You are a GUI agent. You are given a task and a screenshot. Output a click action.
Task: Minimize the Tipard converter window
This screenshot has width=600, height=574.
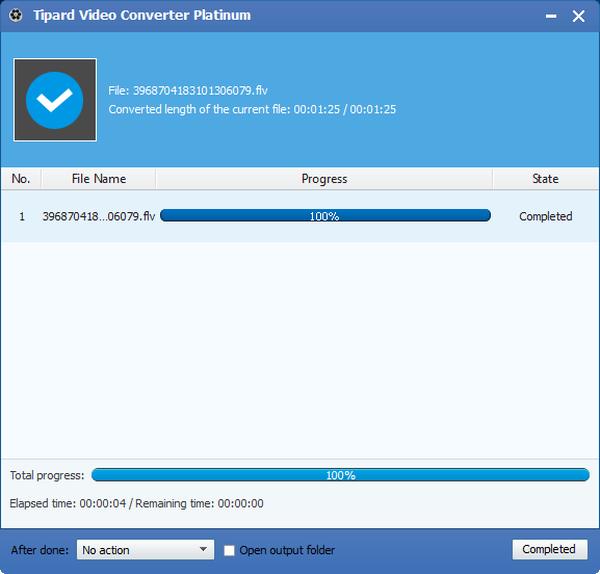click(x=551, y=16)
